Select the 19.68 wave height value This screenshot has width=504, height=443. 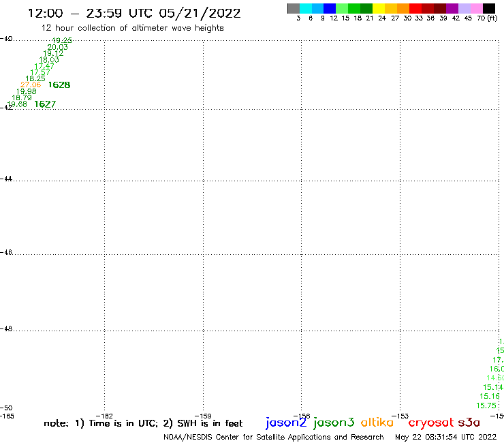click(x=17, y=104)
